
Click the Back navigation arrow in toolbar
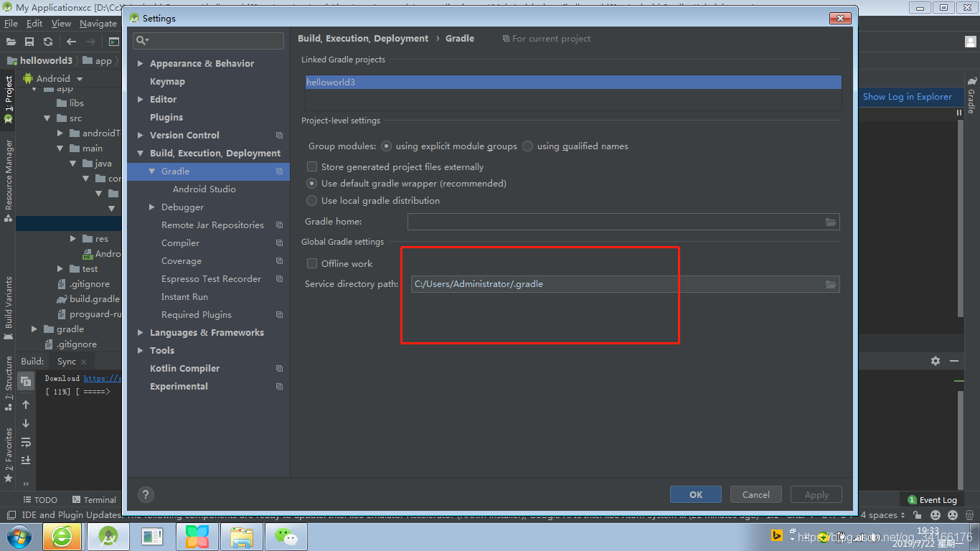point(71,42)
